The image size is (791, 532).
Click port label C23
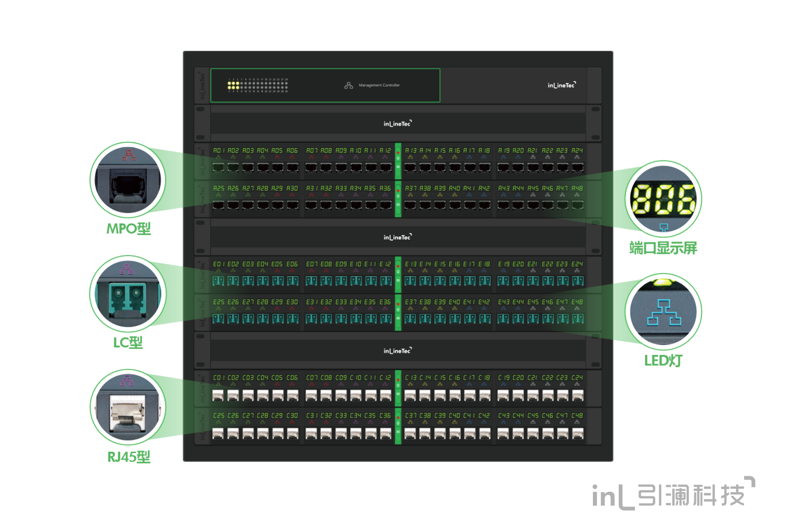[x=562, y=378]
